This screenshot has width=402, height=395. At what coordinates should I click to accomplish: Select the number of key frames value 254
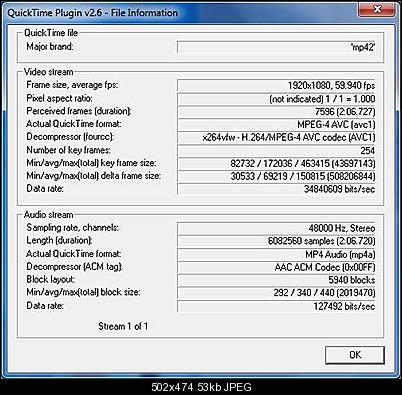[x=276, y=150]
